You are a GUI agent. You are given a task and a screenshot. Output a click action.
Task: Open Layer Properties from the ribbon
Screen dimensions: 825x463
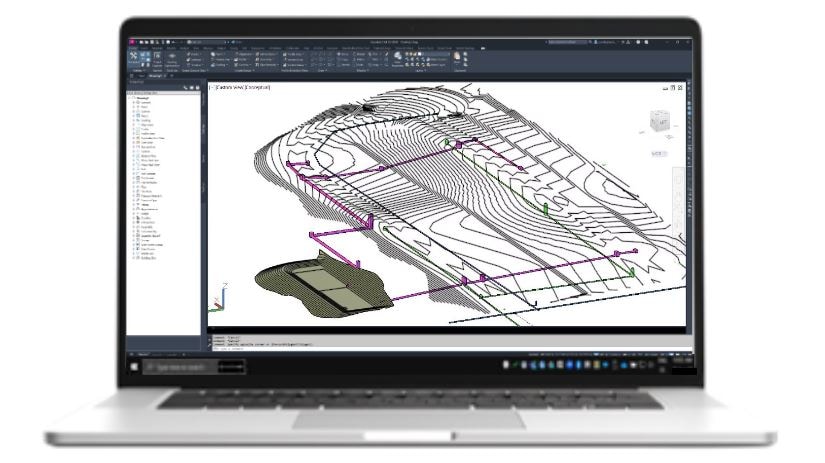pos(399,58)
